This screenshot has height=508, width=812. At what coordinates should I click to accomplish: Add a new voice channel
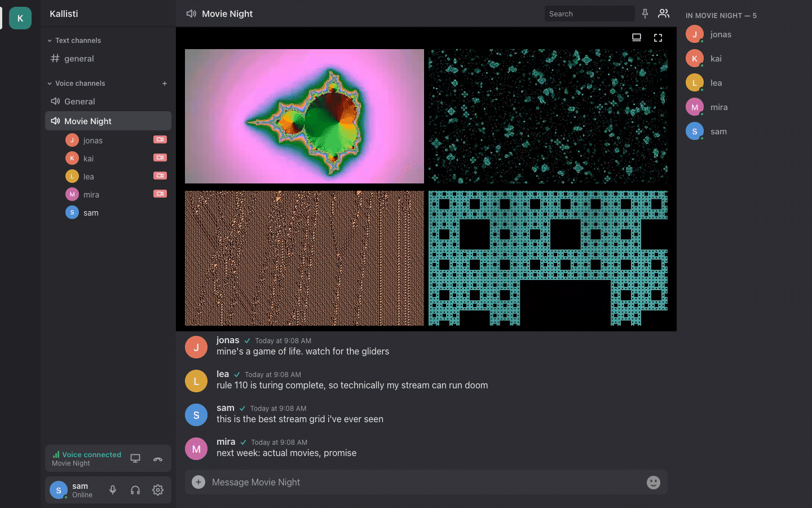coord(165,84)
